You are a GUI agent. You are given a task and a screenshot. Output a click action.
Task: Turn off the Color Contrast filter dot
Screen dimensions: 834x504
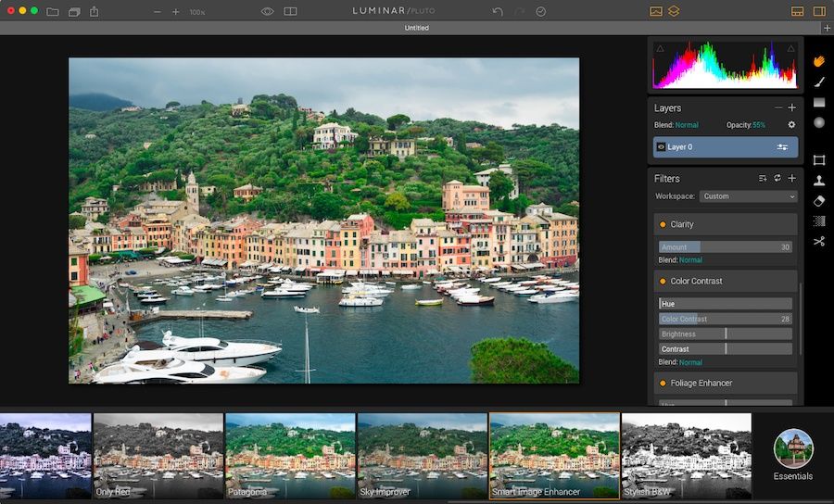click(663, 282)
